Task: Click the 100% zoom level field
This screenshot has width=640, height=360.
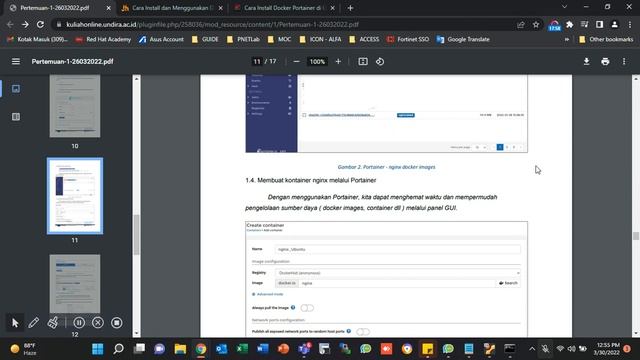Action: 317,62
